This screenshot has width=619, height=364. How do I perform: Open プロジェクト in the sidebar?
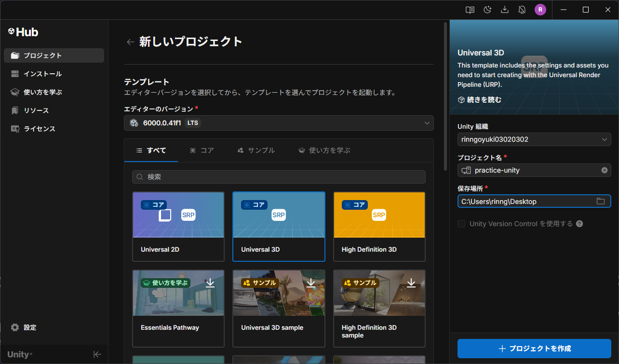(x=54, y=55)
